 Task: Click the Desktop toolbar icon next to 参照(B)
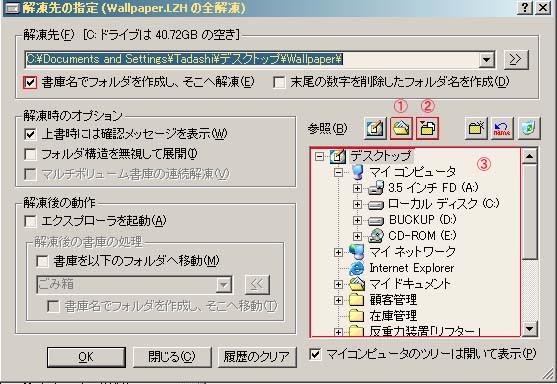(375, 128)
